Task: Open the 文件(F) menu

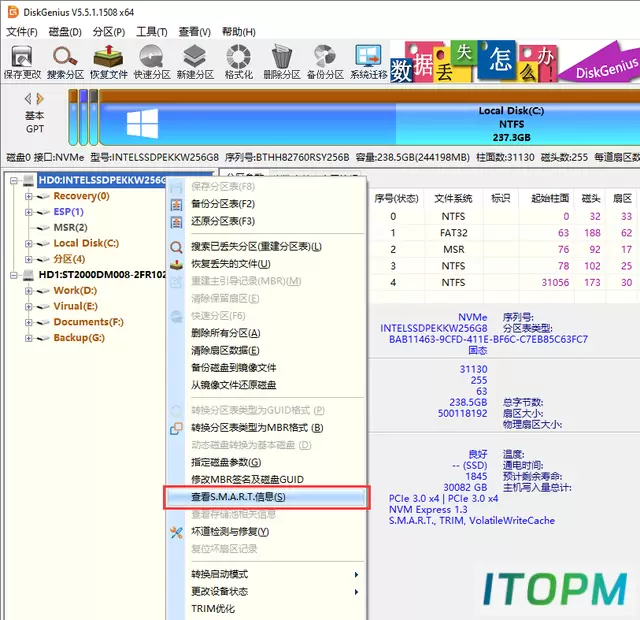Action: click(22, 32)
